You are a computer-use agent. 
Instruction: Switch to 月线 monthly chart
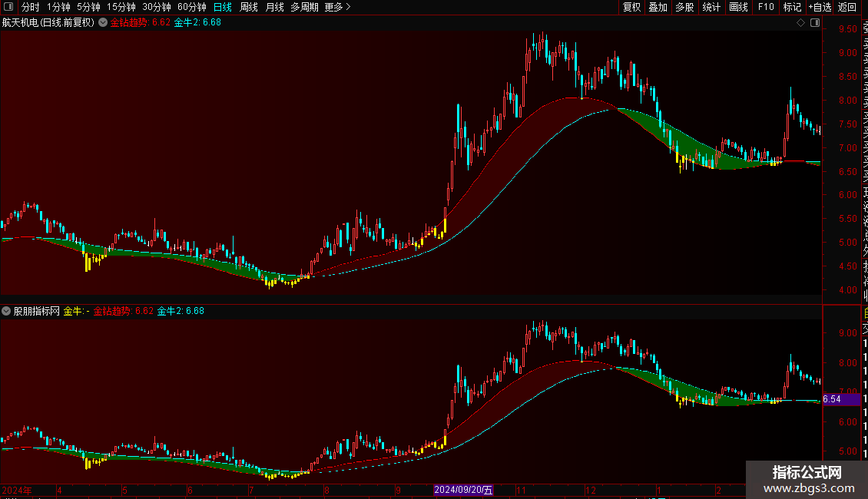pyautogui.click(x=274, y=7)
